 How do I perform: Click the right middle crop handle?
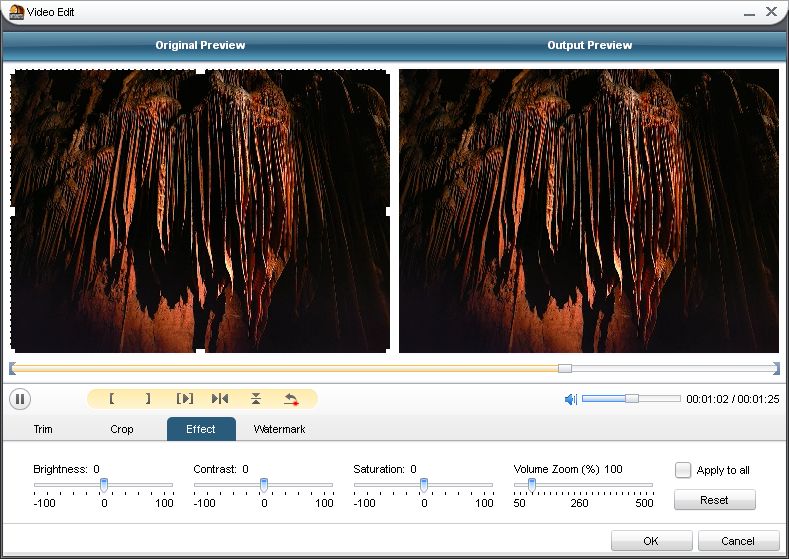click(388, 211)
